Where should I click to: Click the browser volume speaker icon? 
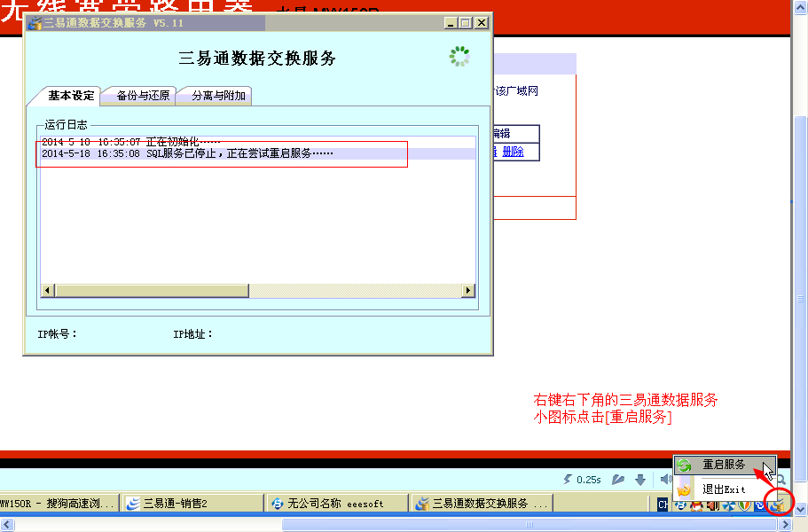[x=666, y=480]
